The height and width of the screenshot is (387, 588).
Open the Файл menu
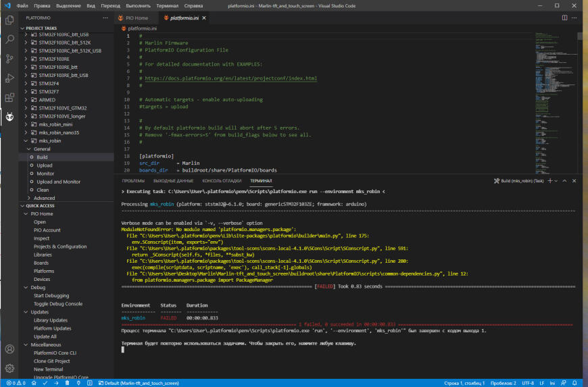coord(22,5)
